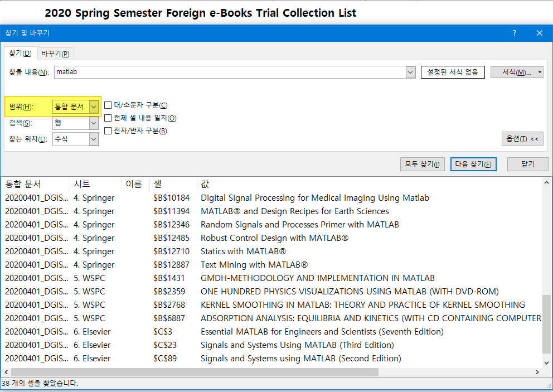
Task: Click the 설정된 서식 없음 preview button
Action: pos(453,72)
